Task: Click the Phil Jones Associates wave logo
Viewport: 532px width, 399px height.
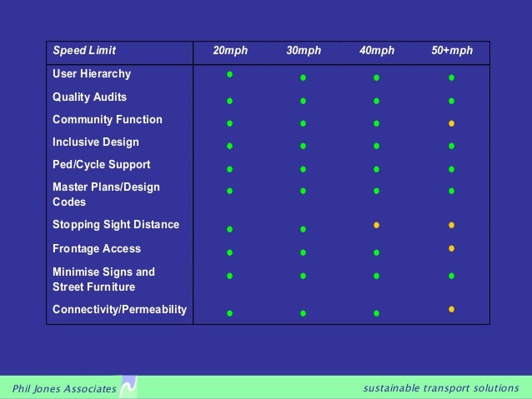Action: [x=129, y=387]
